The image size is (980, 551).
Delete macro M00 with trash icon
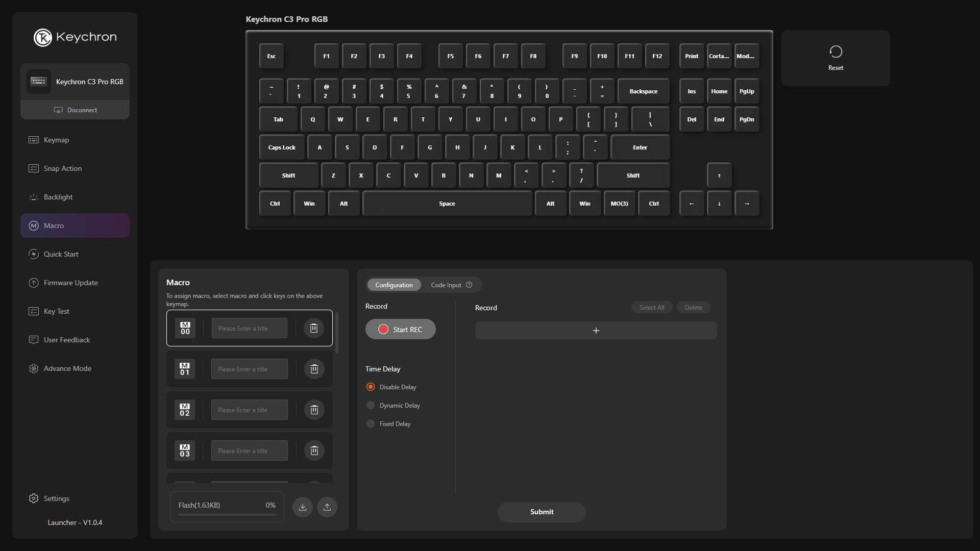click(314, 328)
